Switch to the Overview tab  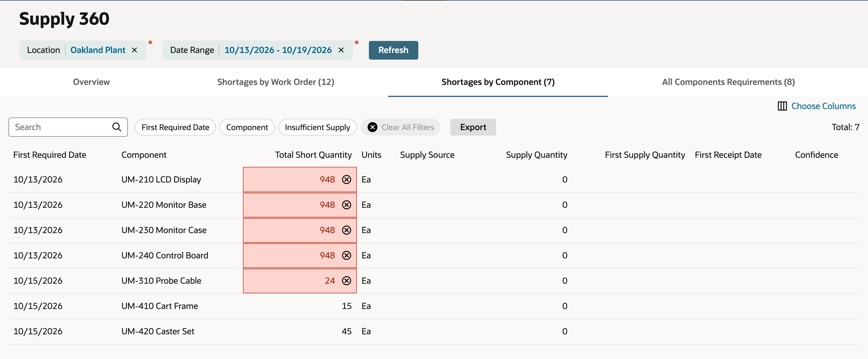click(x=91, y=82)
